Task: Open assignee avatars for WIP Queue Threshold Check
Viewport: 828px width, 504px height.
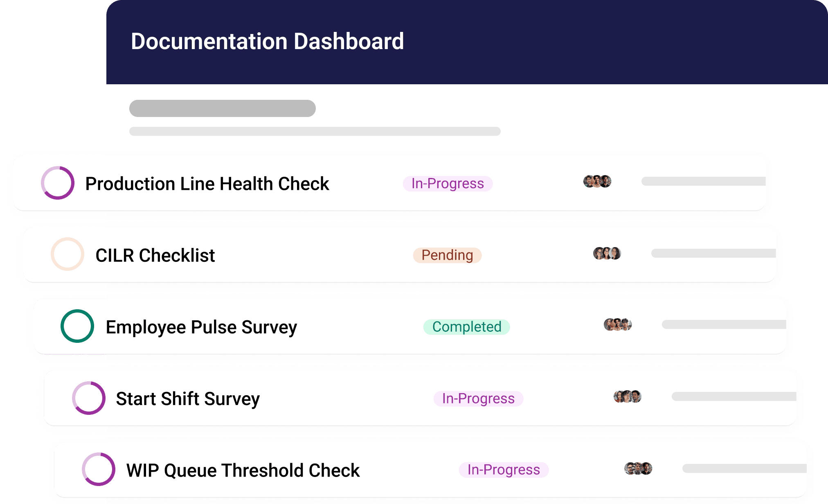Action: coord(638,468)
